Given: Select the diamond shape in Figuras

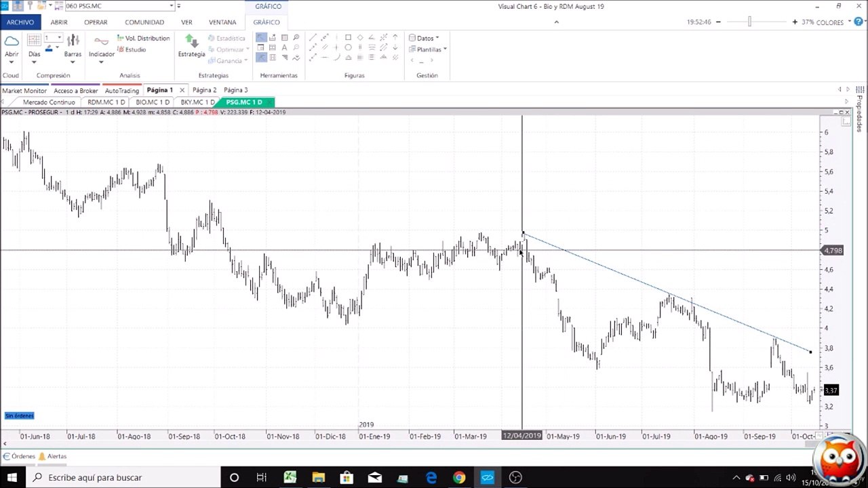Looking at the screenshot, I should pyautogui.click(x=359, y=38).
